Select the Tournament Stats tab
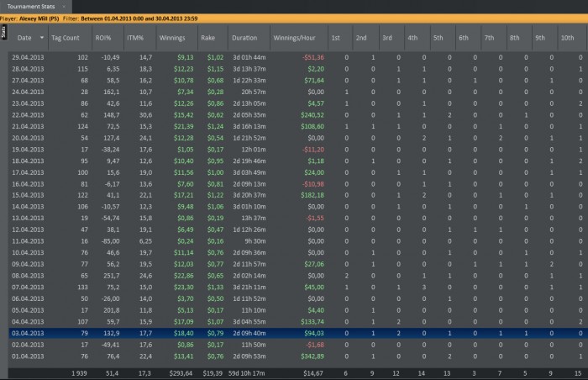The image size is (588, 380). (30, 5)
